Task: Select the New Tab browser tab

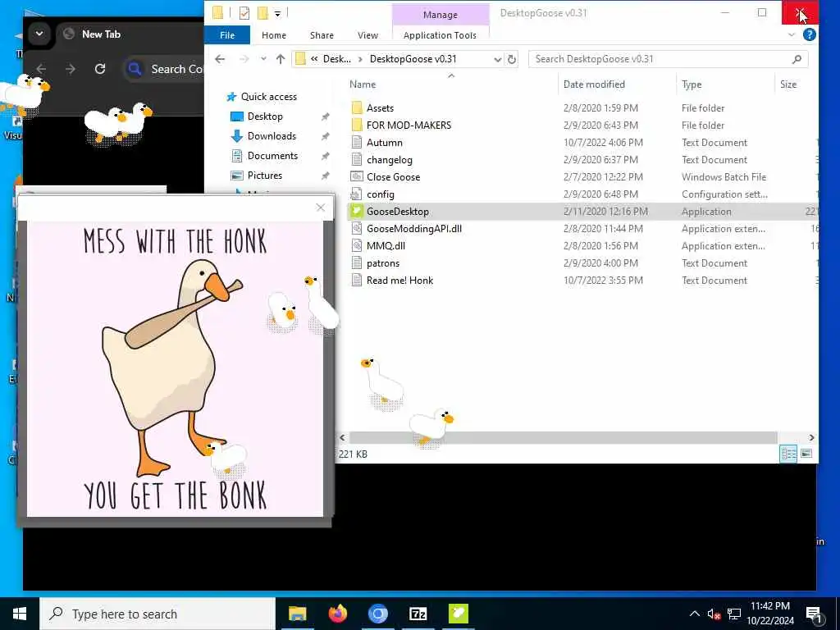Action: [x=101, y=34]
